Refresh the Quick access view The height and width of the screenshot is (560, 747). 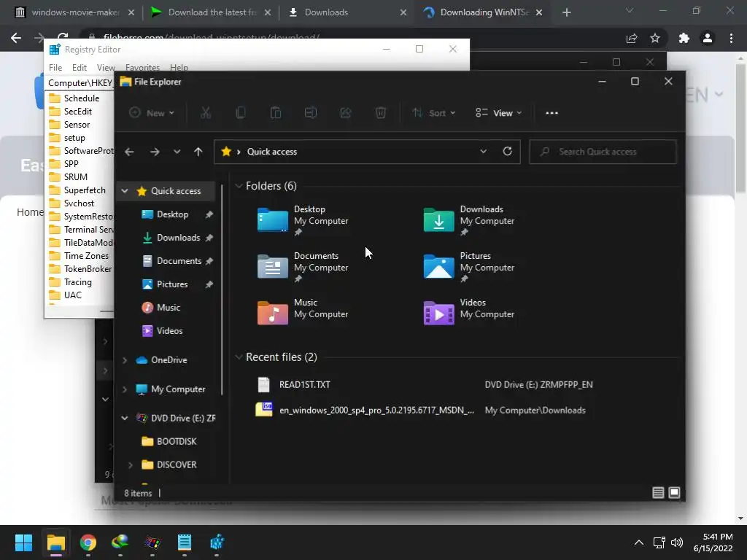[508, 152]
